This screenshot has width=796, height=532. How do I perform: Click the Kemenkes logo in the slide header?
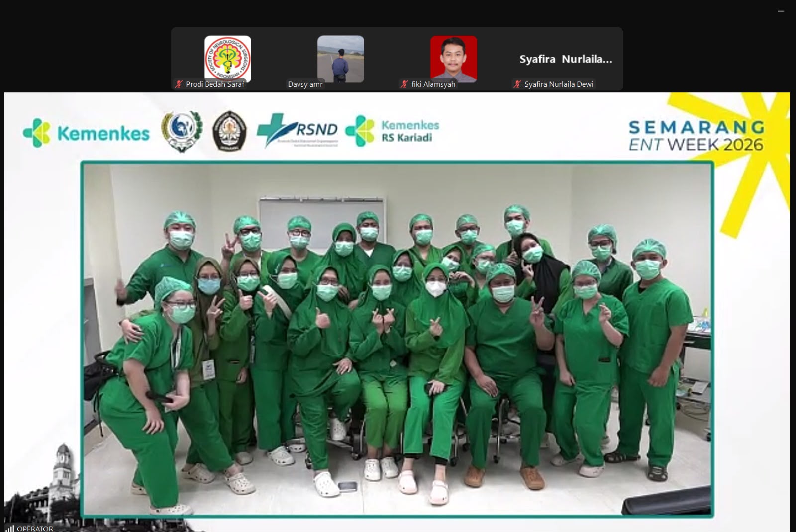[86, 133]
